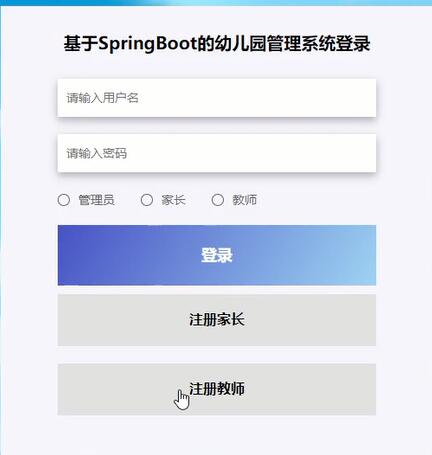Focus the 请输入密码 password field
432x455 pixels.
pyautogui.click(x=217, y=153)
